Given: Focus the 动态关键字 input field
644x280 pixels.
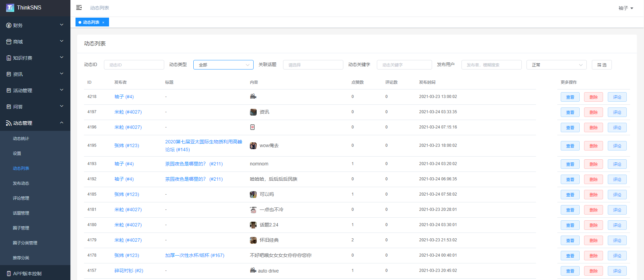Looking at the screenshot, I should point(404,65).
